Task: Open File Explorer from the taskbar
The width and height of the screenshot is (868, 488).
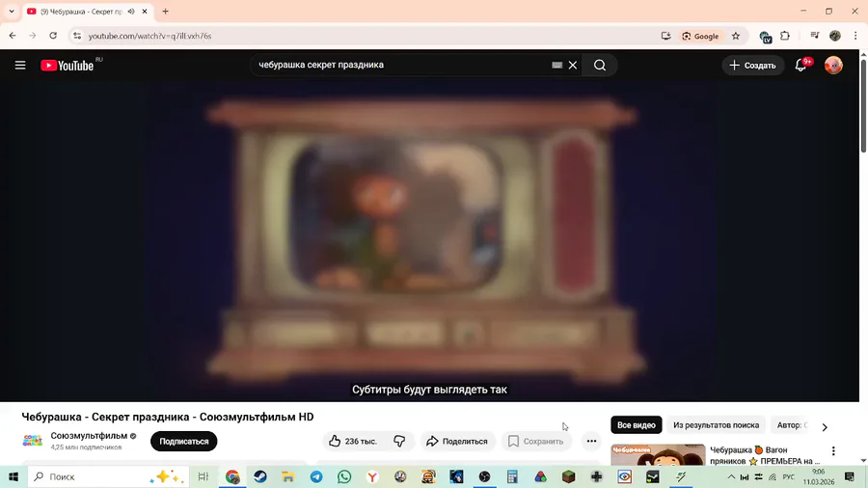Action: (x=287, y=476)
